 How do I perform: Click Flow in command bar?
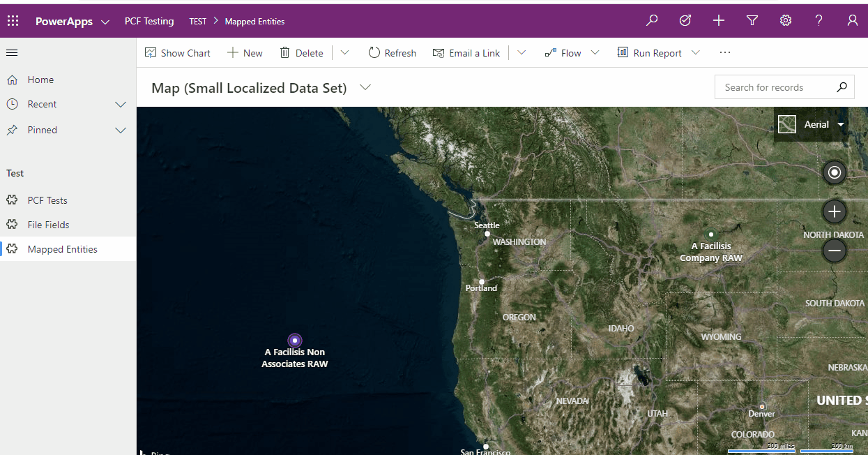click(563, 53)
